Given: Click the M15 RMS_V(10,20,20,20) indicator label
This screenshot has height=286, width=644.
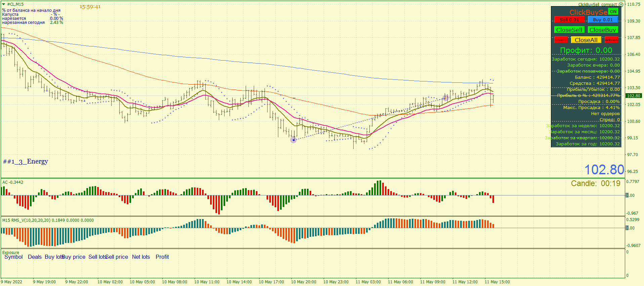Looking at the screenshot, I should tap(48, 220).
